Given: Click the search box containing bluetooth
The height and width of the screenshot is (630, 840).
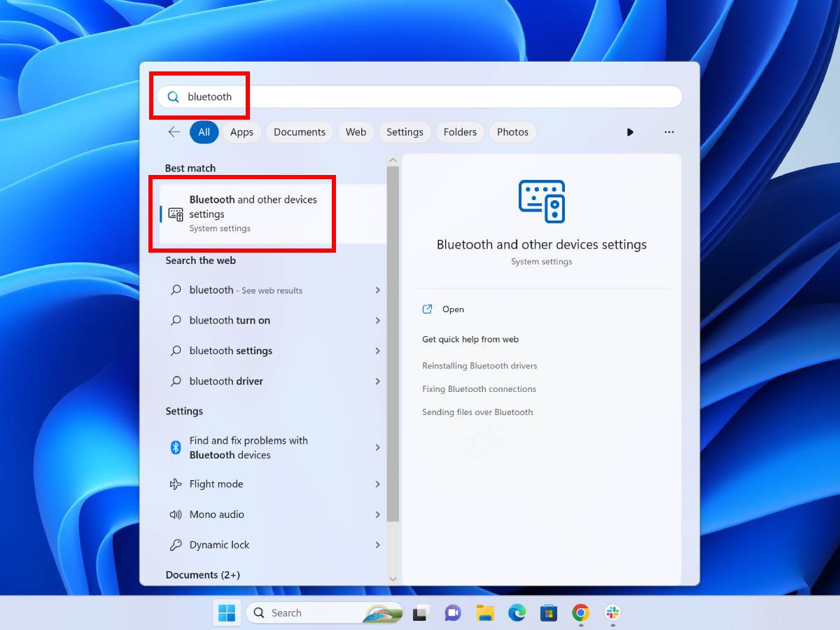Looking at the screenshot, I should coord(420,97).
